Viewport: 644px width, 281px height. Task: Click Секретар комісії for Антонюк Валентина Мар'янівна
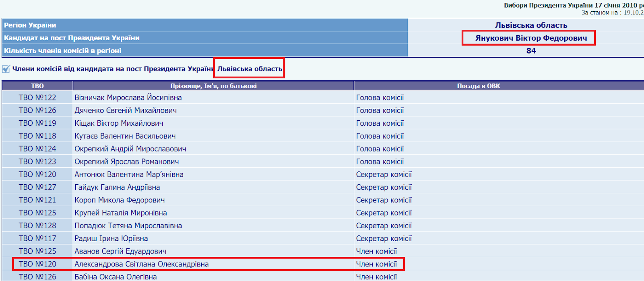point(384,175)
